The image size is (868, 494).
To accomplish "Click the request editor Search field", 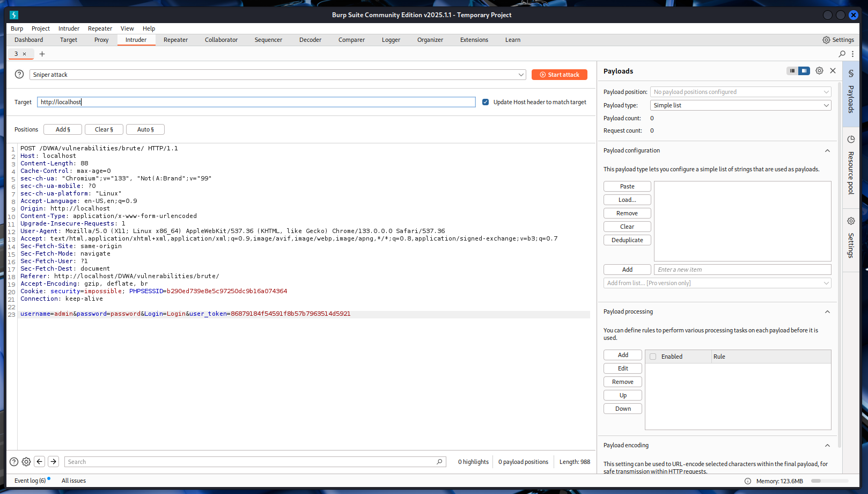I will pyautogui.click(x=255, y=462).
